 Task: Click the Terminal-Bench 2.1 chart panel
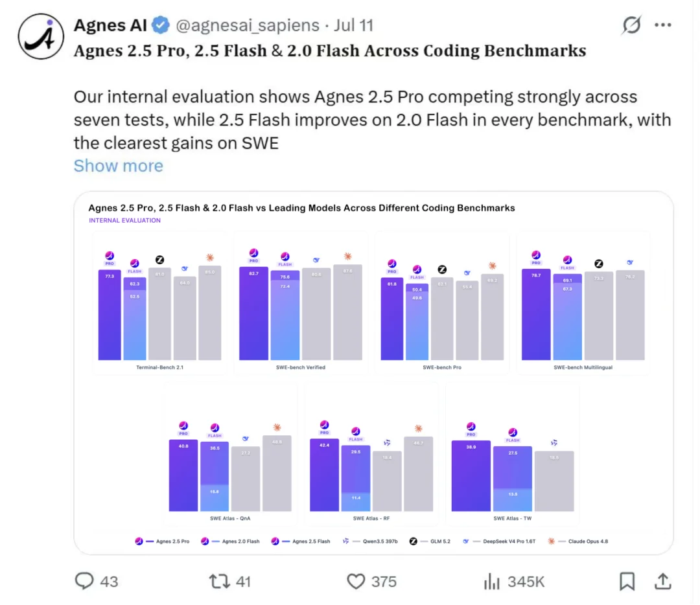pyautogui.click(x=159, y=303)
